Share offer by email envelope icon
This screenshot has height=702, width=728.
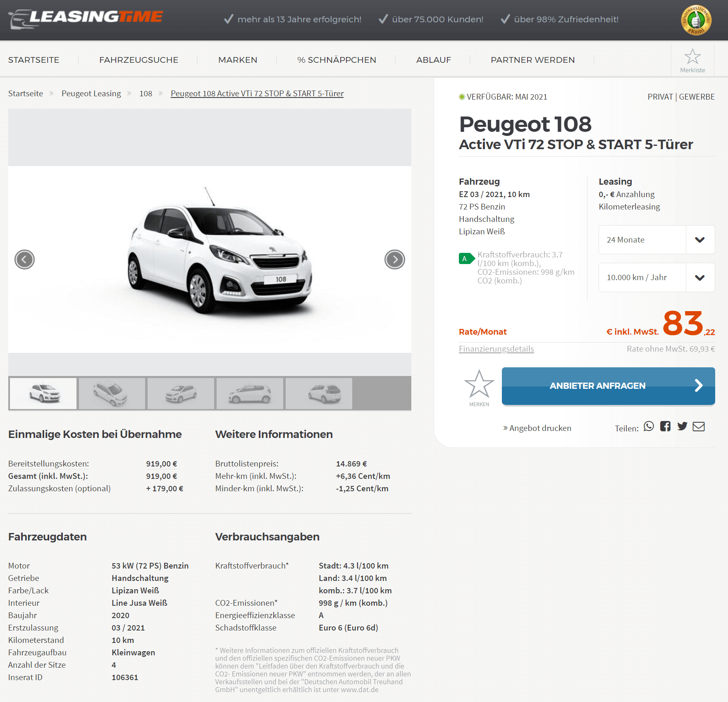pyautogui.click(x=699, y=426)
